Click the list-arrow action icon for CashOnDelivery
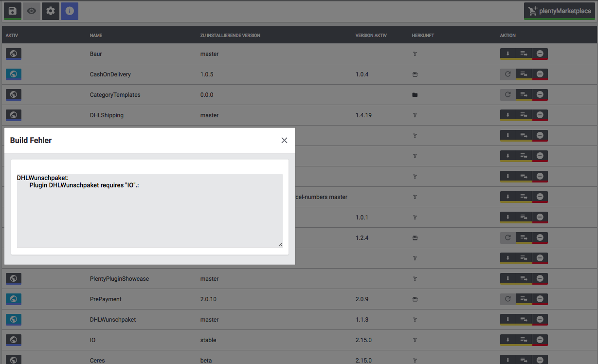The height and width of the screenshot is (364, 598). point(524,74)
